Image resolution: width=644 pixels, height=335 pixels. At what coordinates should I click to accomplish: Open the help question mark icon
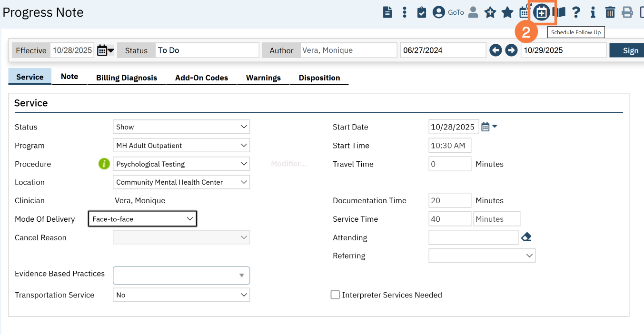point(576,12)
